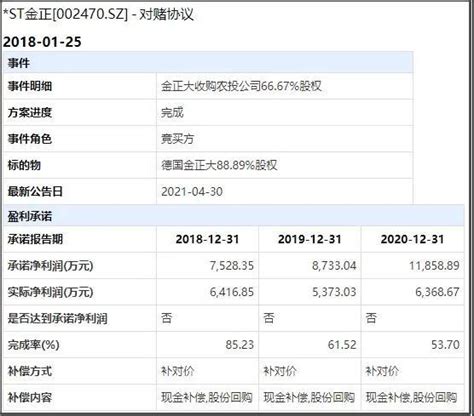
Task: Select the text 金正大收购农投公司66.67%股权
Action: [x=241, y=86]
